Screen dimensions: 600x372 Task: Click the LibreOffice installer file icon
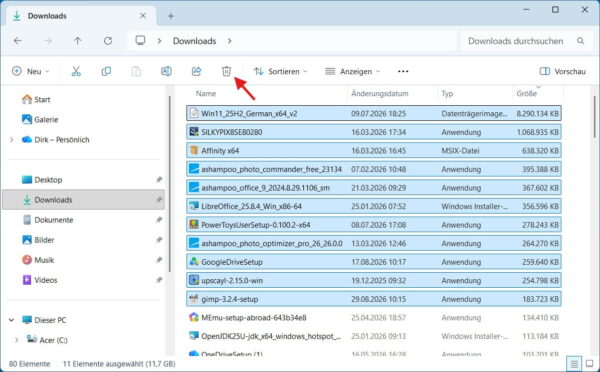194,206
